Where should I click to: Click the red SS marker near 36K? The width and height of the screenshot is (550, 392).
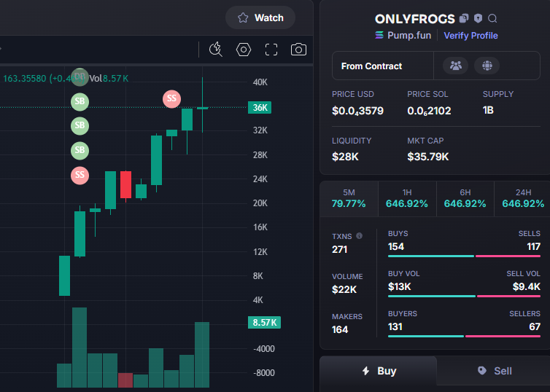(x=171, y=99)
